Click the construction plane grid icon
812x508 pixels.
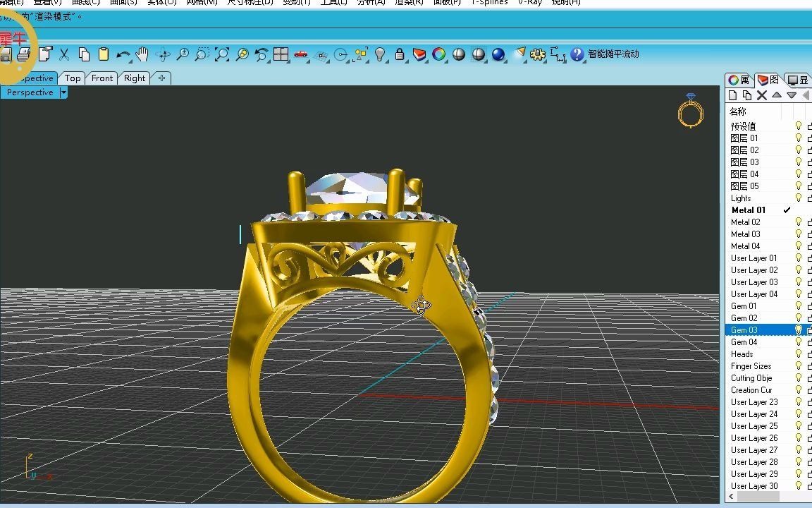click(321, 55)
